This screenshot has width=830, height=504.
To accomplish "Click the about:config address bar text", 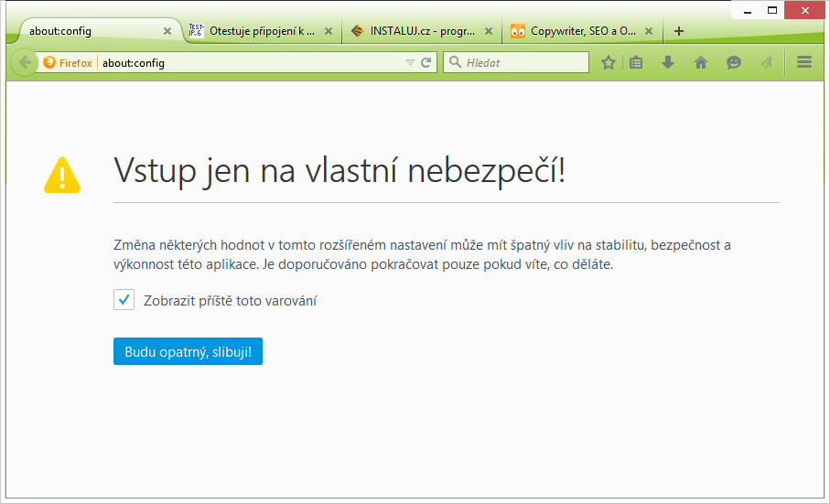I will pyautogui.click(x=134, y=63).
